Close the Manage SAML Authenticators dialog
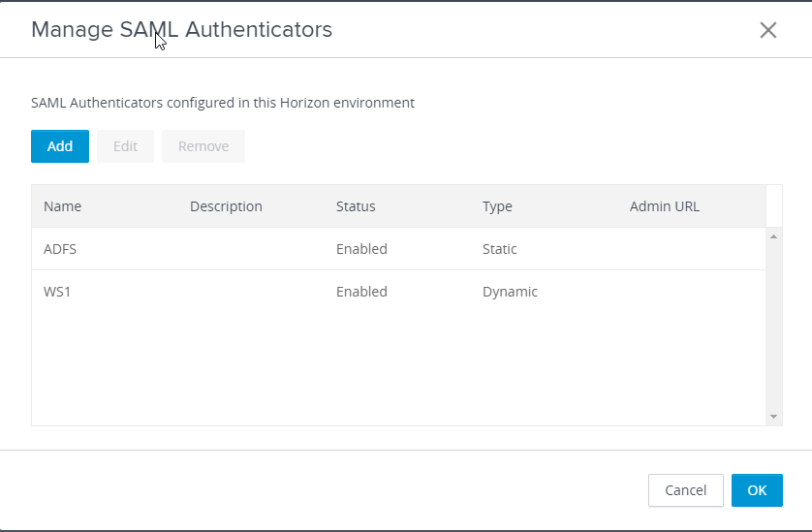The height and width of the screenshot is (532, 812). click(x=768, y=30)
